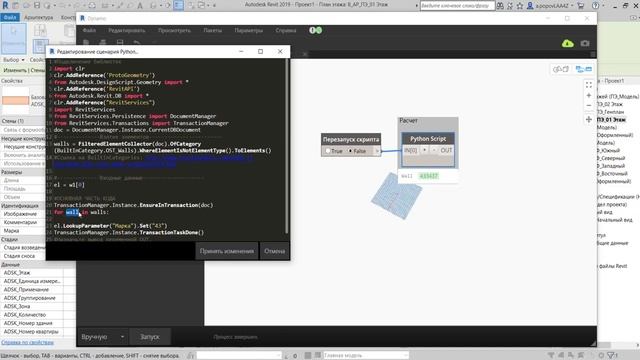Click the Марка row in properties panel
The width and height of the screenshot is (640, 360).
tap(23, 231)
